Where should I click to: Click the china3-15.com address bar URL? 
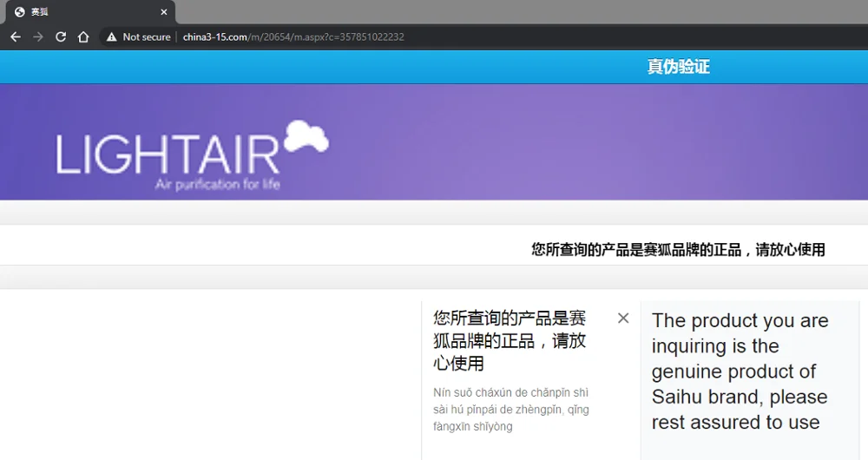pyautogui.click(x=293, y=37)
